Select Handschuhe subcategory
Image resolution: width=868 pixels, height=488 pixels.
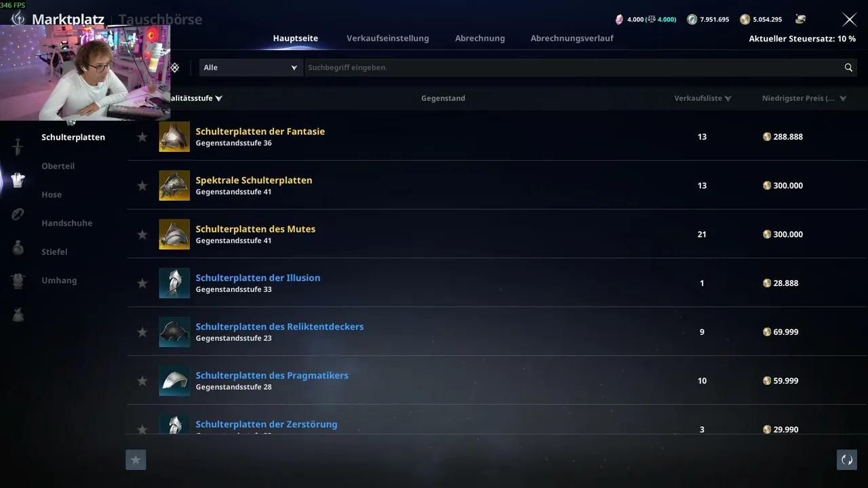(67, 223)
